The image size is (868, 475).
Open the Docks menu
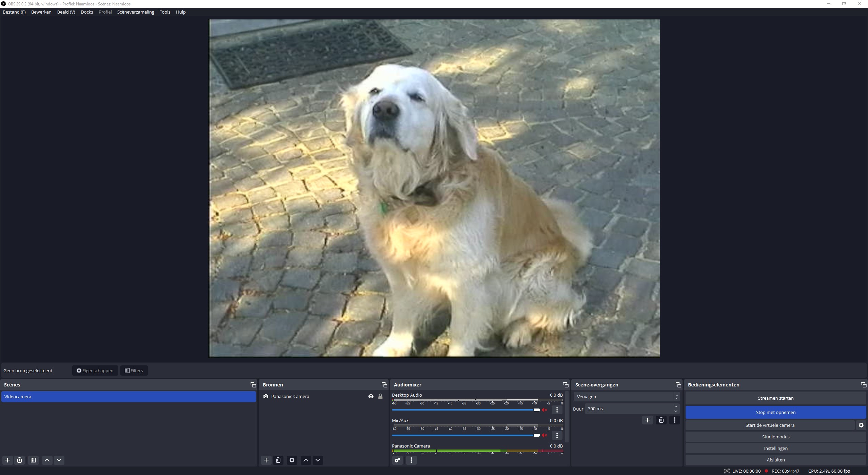tap(87, 12)
